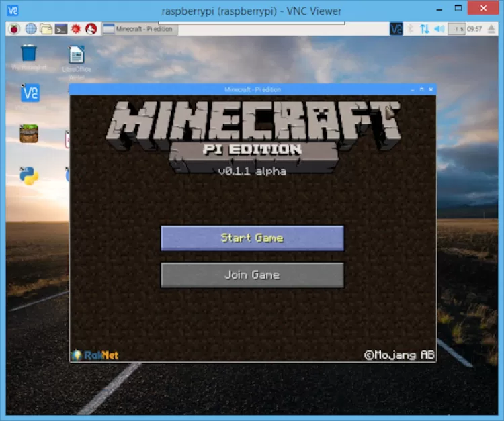The height and width of the screenshot is (421, 504).
Task: Launch Mathematica red spiky icon
Action: (x=76, y=29)
